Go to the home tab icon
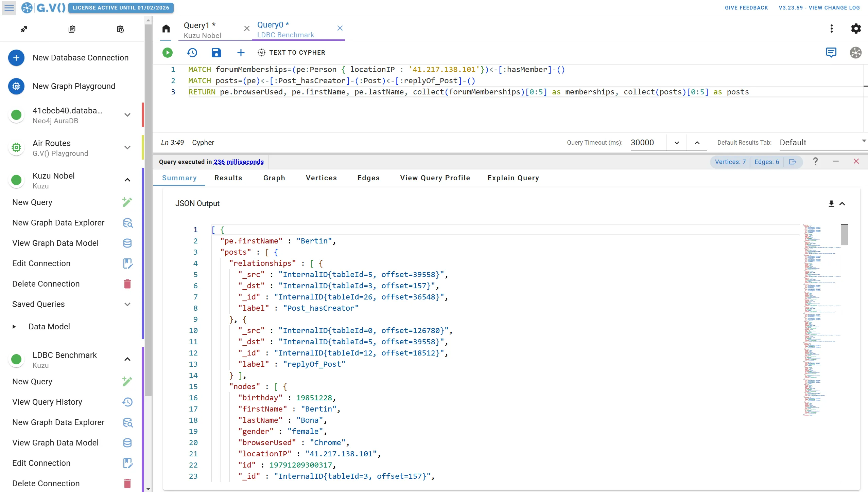This screenshot has width=868, height=492. tap(166, 29)
